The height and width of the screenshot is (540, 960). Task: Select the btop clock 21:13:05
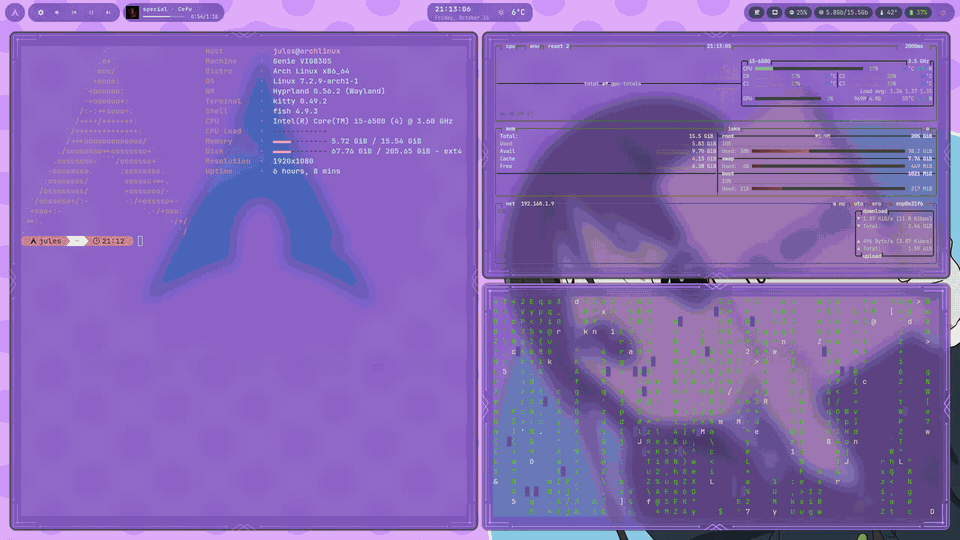[x=719, y=47]
